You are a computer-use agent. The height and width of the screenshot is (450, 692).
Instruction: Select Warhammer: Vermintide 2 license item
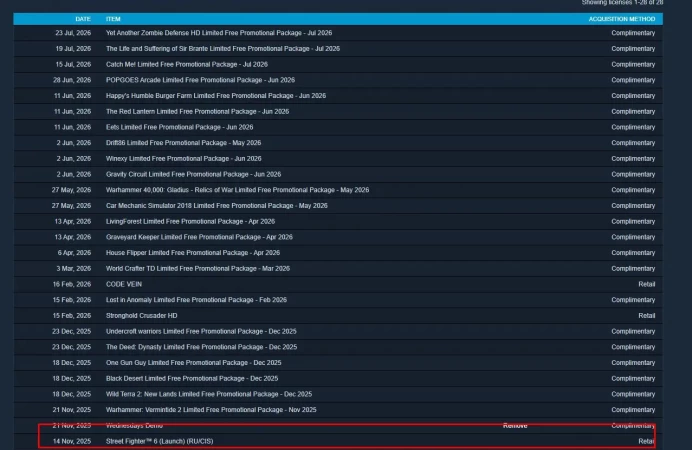[211, 410]
